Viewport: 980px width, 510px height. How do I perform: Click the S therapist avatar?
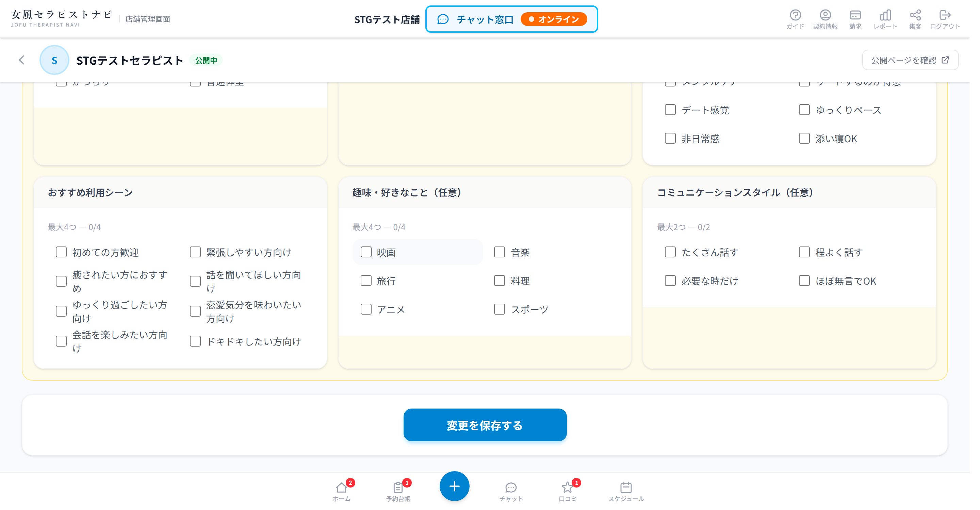point(55,61)
